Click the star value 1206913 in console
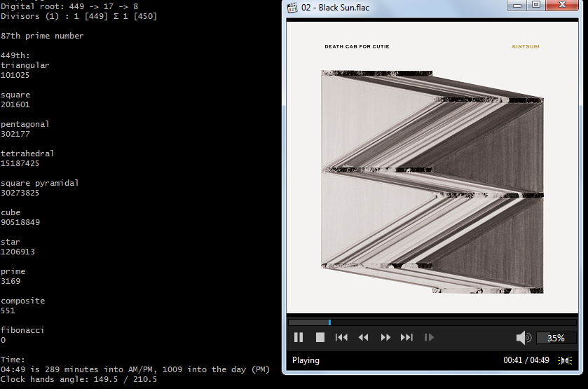 tap(18, 252)
